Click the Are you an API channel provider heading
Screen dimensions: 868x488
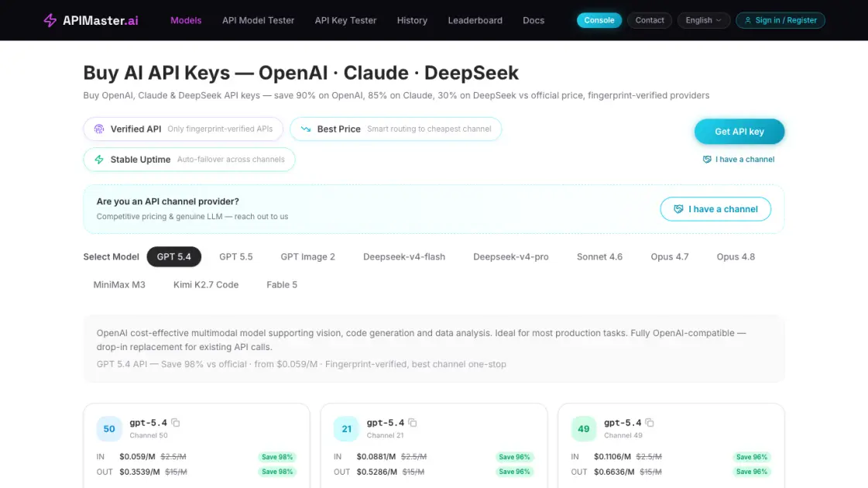pos(168,201)
